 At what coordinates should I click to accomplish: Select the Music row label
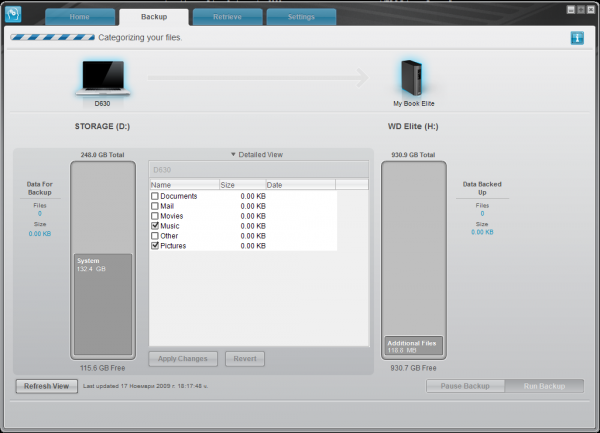click(x=170, y=226)
